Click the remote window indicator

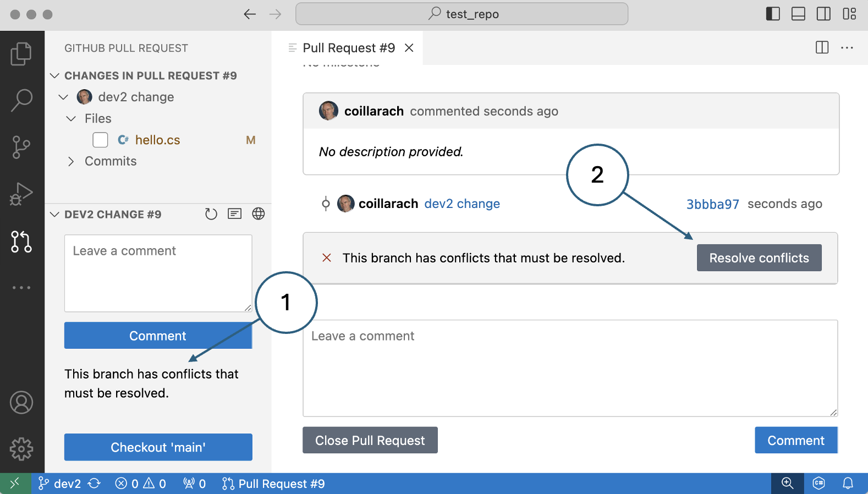(15, 484)
